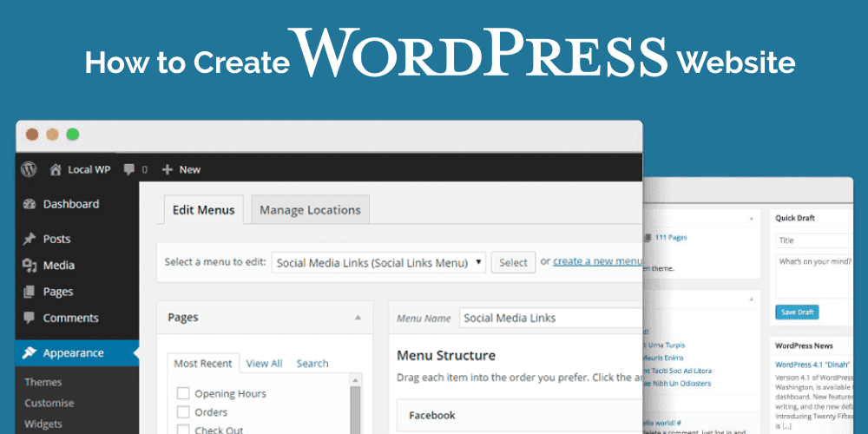Switch to the Manage Locations tab

[x=310, y=210]
